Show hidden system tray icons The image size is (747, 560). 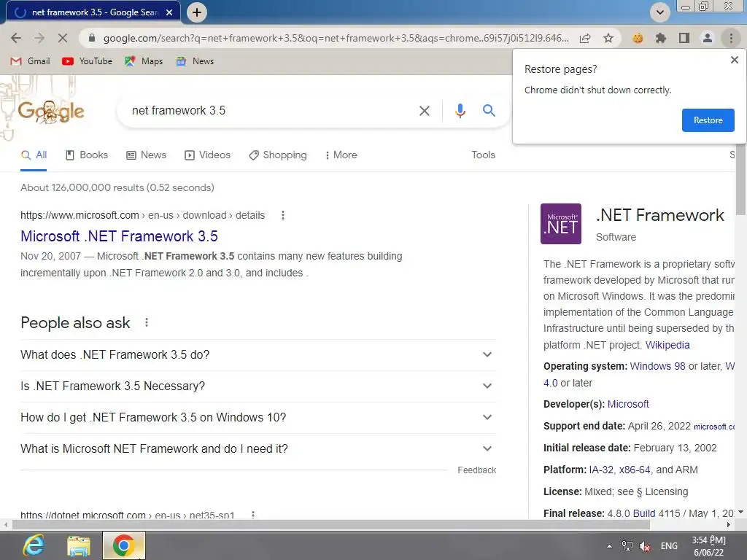tap(609, 546)
